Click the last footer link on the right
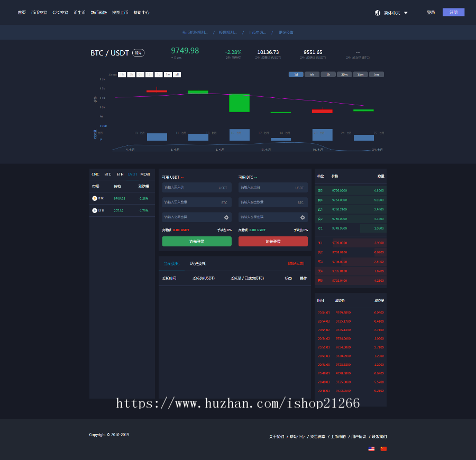This screenshot has height=460, width=476. pyautogui.click(x=379, y=437)
